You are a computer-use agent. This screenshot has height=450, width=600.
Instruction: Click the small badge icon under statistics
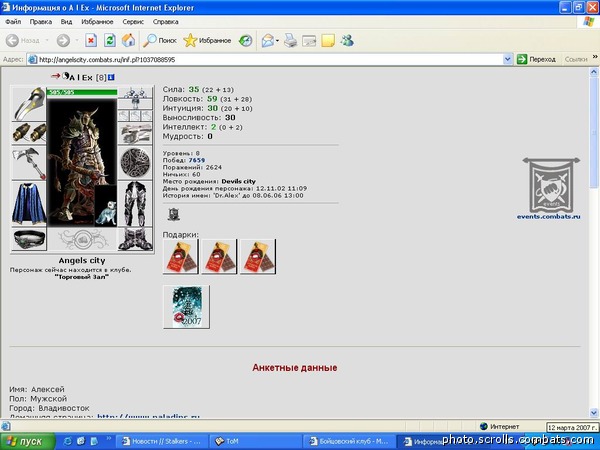coord(174,214)
